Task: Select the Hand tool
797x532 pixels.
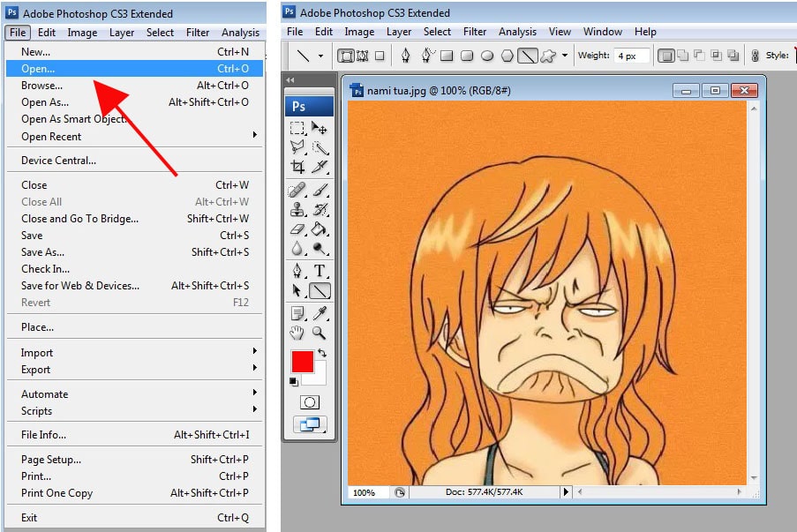Action: pyautogui.click(x=297, y=333)
